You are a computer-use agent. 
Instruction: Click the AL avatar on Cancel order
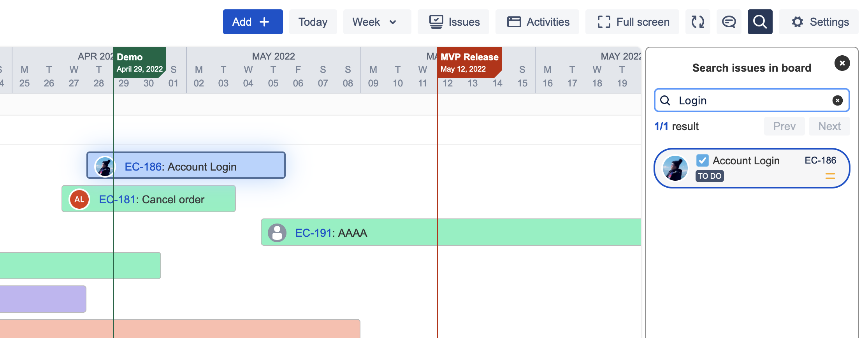(x=79, y=199)
